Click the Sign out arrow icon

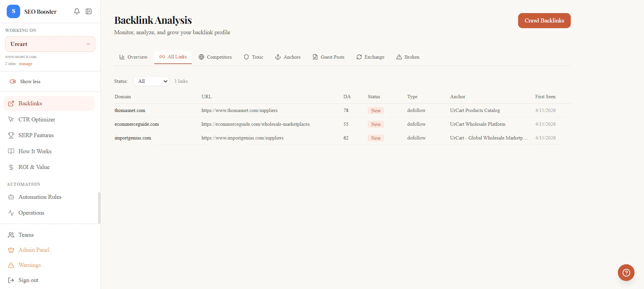pos(11,280)
